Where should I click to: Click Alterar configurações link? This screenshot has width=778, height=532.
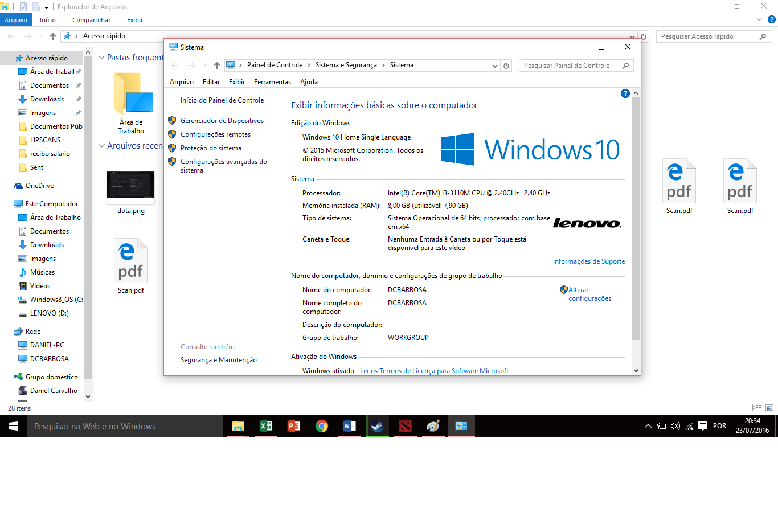589,294
